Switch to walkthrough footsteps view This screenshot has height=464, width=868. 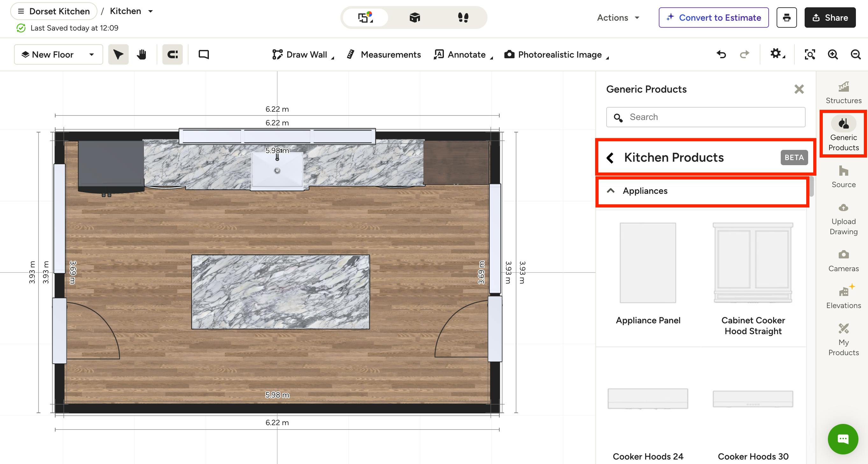tap(463, 18)
